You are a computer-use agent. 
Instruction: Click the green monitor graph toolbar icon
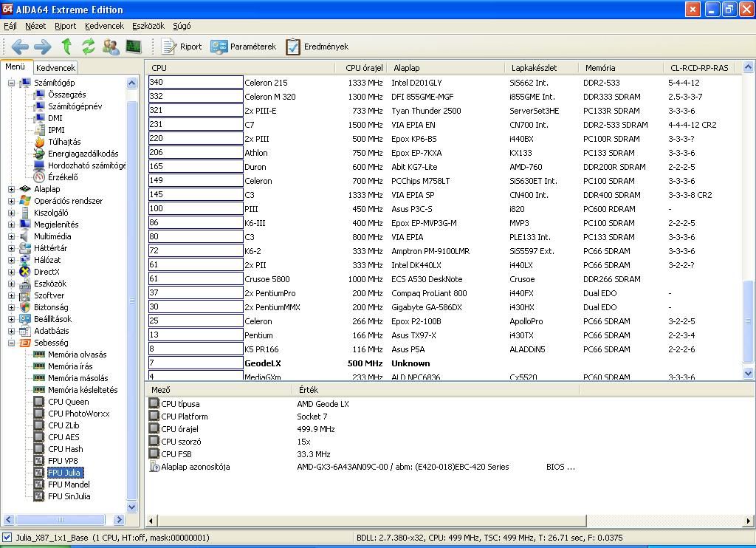pyautogui.click(x=134, y=47)
